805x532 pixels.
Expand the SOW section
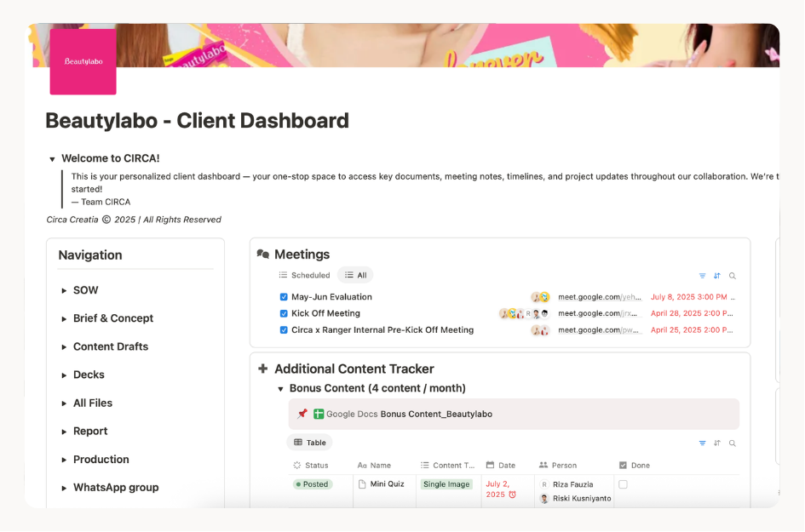[64, 291]
